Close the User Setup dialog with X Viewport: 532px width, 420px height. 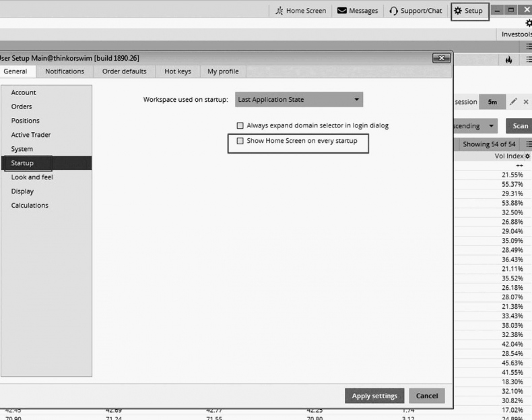[x=441, y=59]
